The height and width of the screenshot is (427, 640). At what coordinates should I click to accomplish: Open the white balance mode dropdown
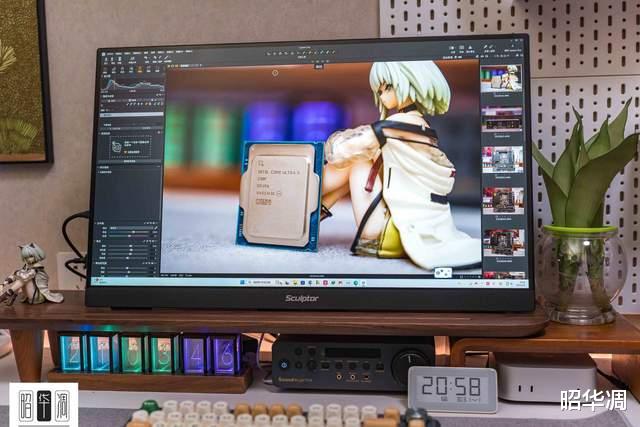133,228
